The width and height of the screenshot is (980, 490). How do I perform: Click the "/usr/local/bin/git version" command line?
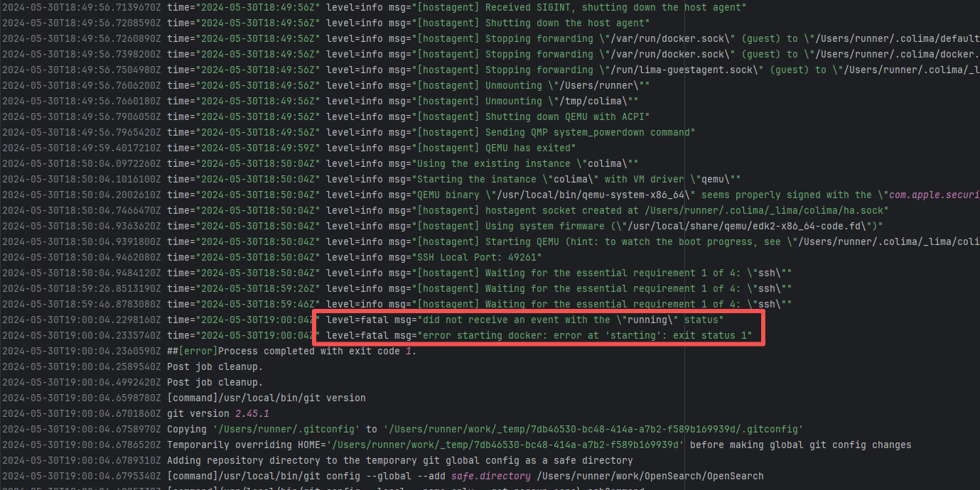266,398
